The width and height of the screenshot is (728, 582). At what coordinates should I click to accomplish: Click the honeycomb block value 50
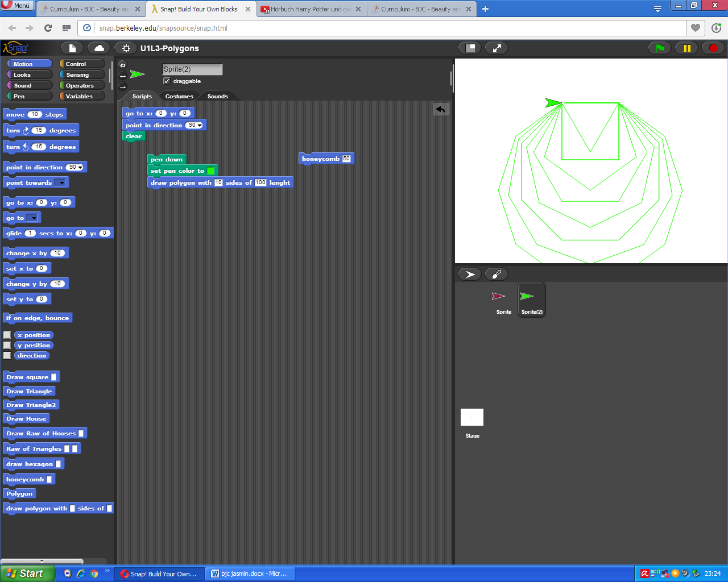pos(346,159)
